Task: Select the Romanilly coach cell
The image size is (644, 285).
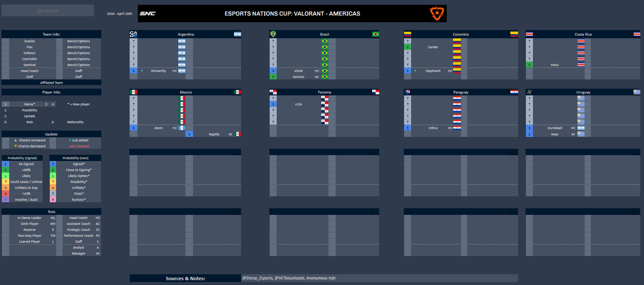Action: click(158, 71)
